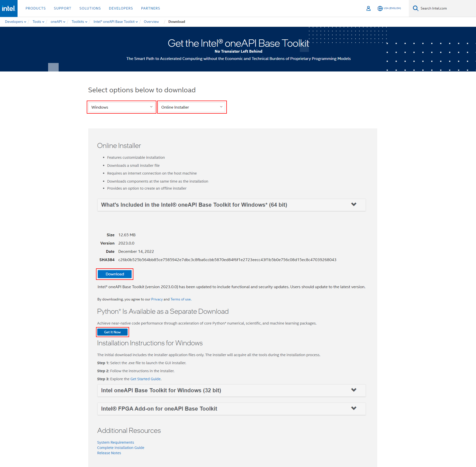Viewport: 476px width, 467px height.
Task: Expand oneAPI breadcrumb dropdown
Action: (58, 22)
